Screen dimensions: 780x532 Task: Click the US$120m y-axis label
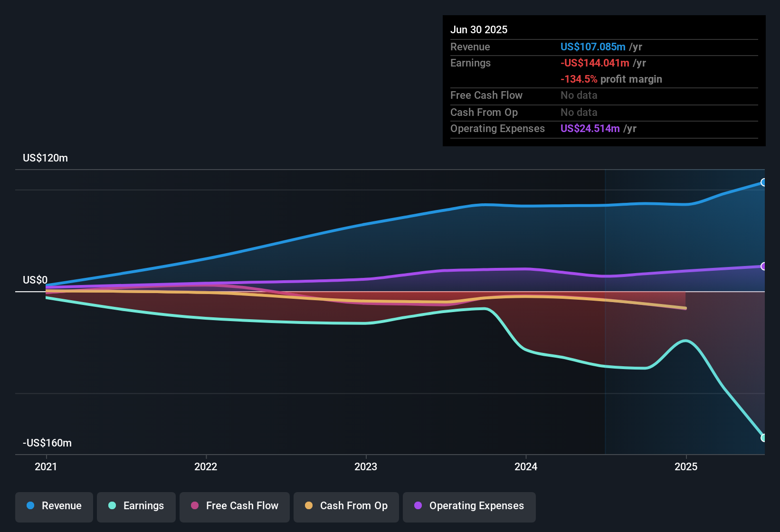coord(45,158)
